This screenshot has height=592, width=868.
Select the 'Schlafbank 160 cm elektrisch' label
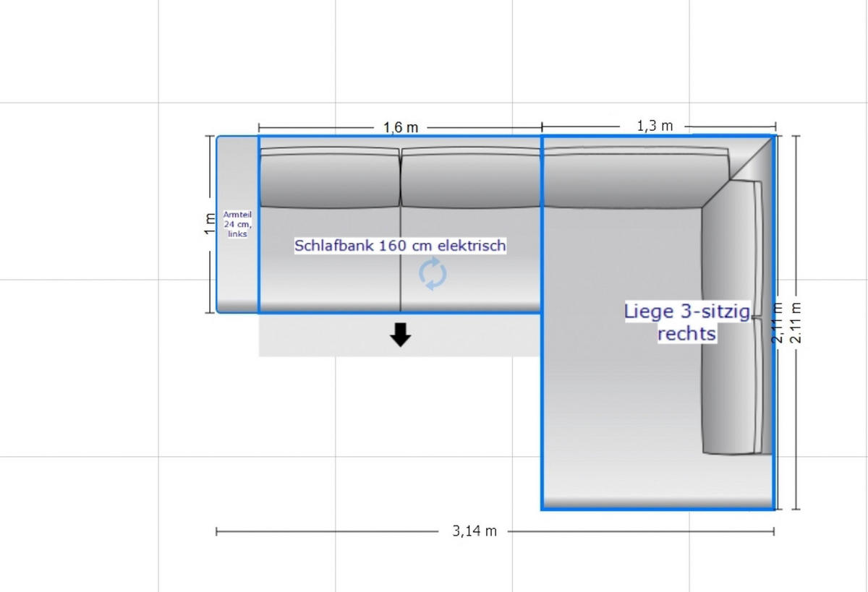click(400, 246)
